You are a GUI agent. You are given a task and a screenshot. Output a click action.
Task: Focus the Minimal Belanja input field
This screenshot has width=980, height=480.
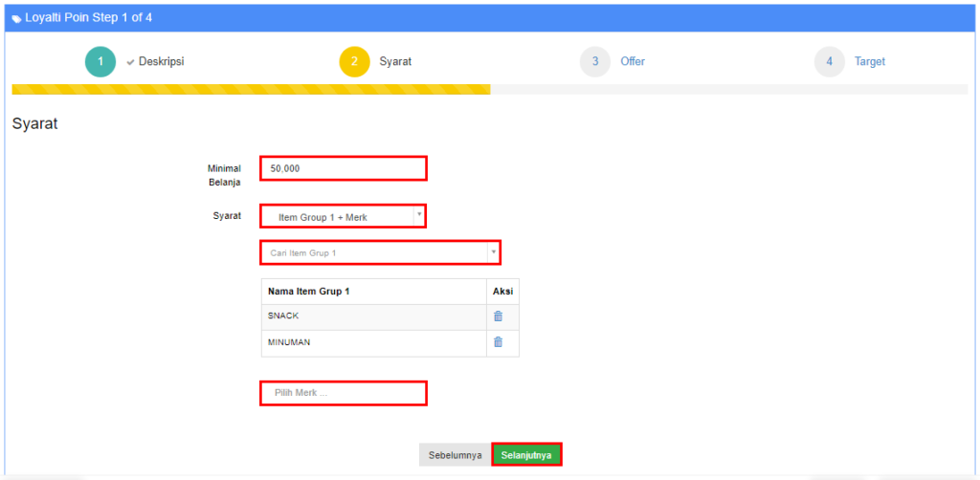tap(343, 168)
